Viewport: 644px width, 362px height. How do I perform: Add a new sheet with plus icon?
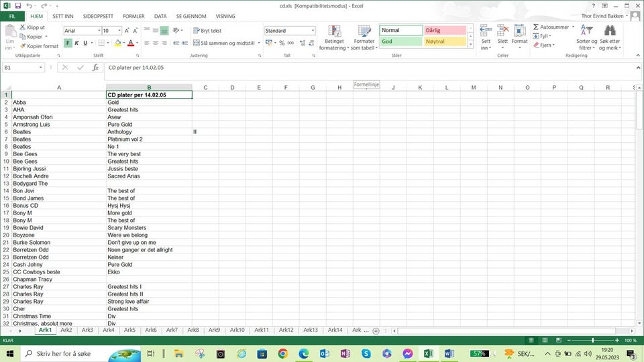coord(376,330)
